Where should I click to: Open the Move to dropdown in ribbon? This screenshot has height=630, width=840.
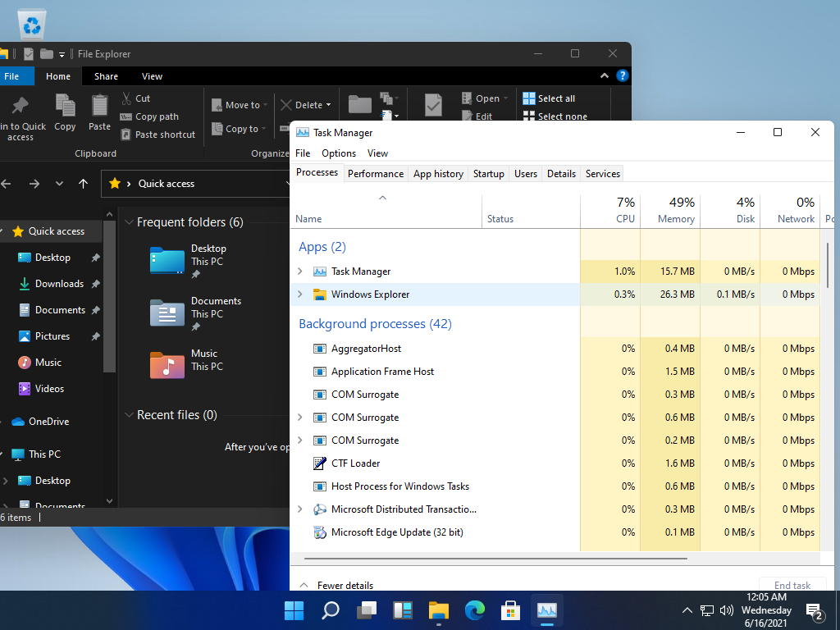pos(240,105)
